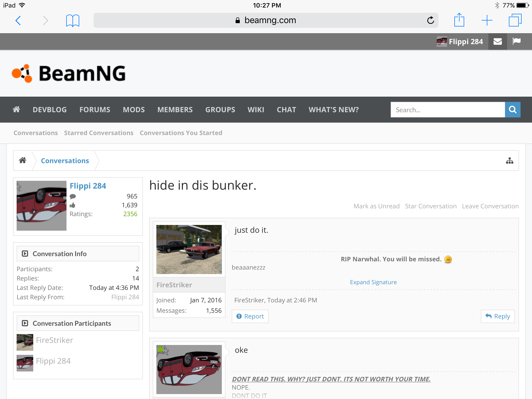Click the sad smiley in the signature

tap(448, 259)
